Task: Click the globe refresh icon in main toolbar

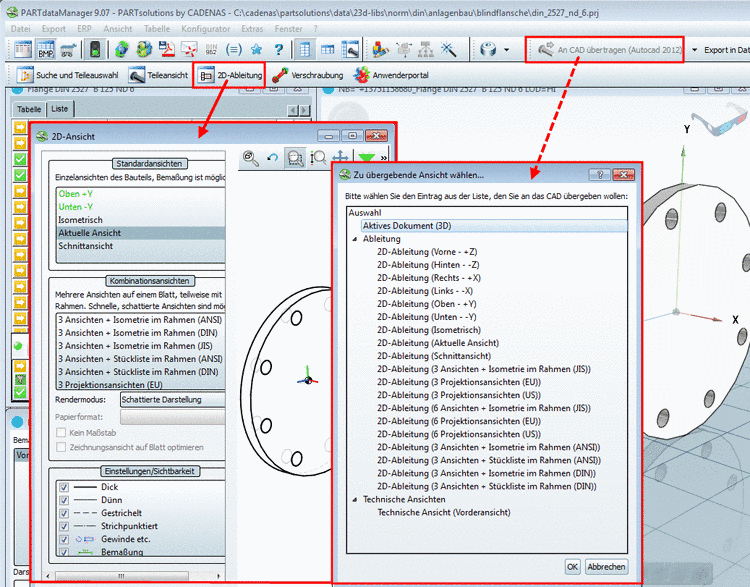Action: tap(121, 49)
